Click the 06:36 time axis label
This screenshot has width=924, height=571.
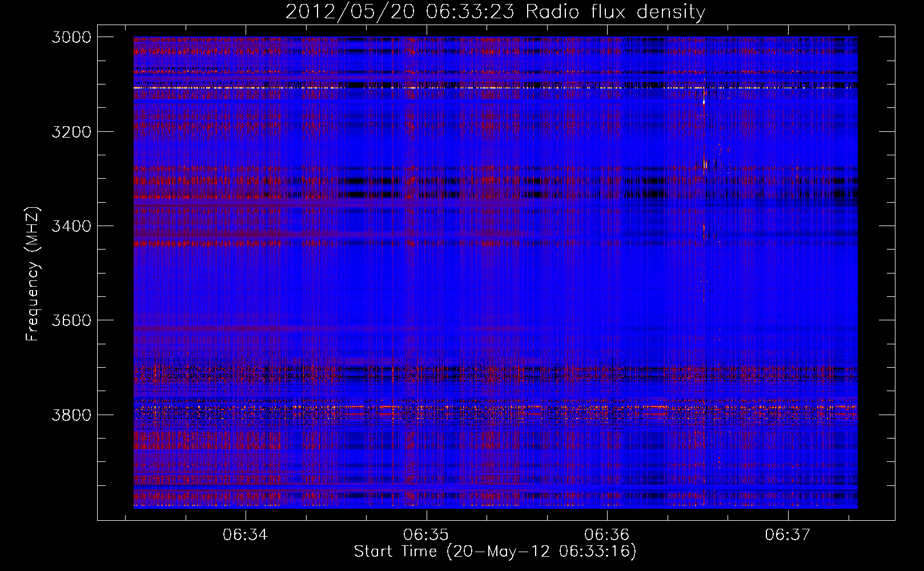[x=606, y=535]
